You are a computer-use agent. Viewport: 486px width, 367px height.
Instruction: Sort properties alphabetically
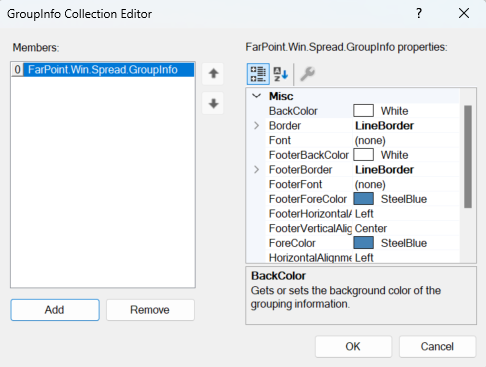click(x=281, y=74)
